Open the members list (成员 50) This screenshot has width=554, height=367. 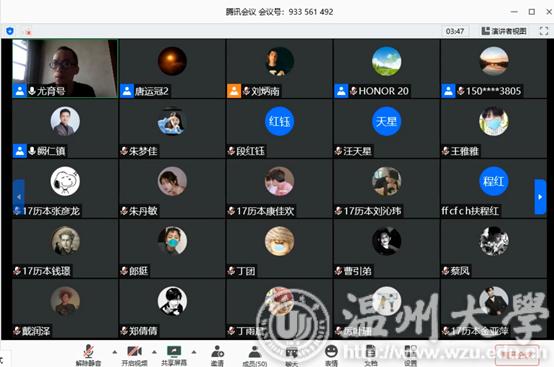255,355
